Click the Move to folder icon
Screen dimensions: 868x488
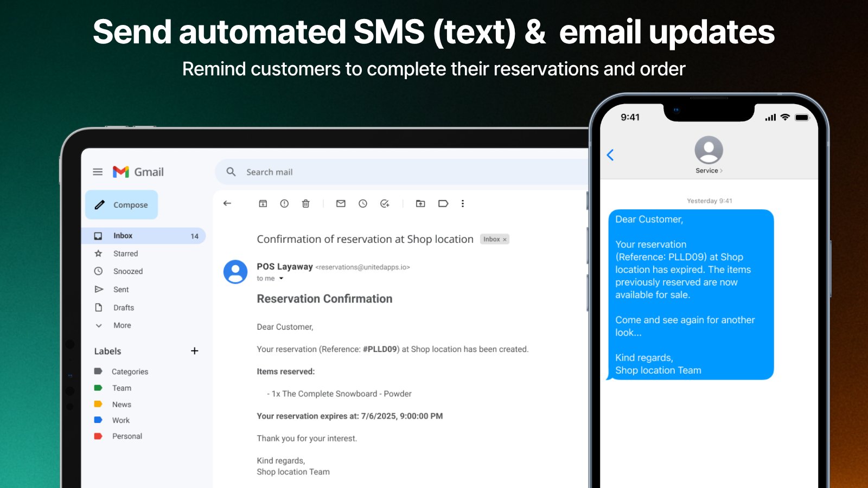pyautogui.click(x=420, y=203)
